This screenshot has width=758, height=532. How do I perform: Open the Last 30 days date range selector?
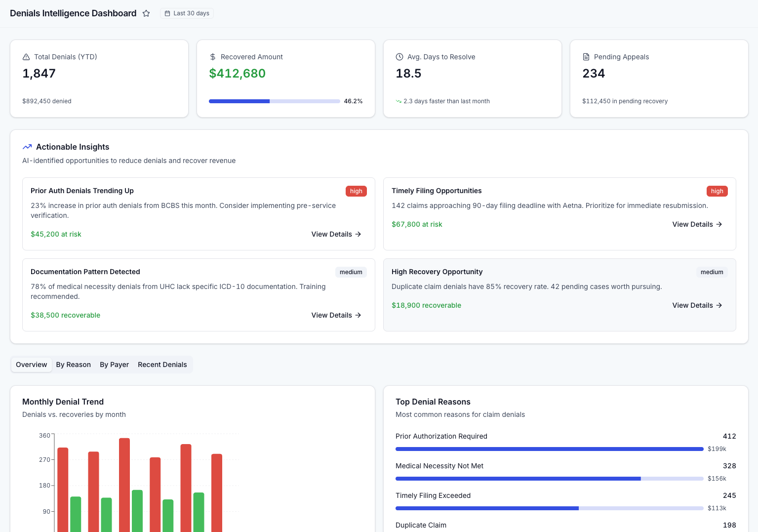tap(187, 13)
